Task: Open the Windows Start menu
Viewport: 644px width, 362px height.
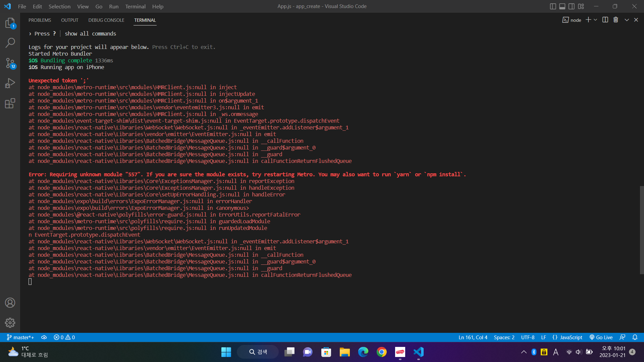Action: [226, 352]
